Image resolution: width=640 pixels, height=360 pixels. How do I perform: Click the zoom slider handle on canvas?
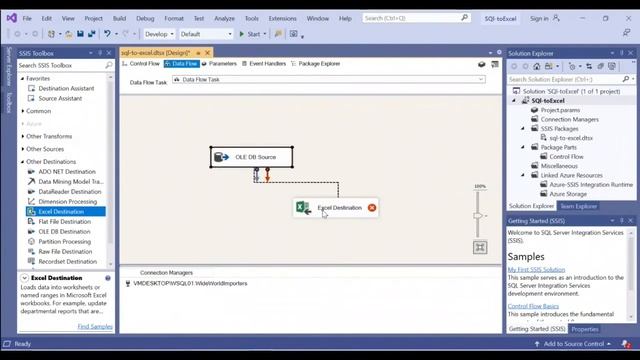478,216
